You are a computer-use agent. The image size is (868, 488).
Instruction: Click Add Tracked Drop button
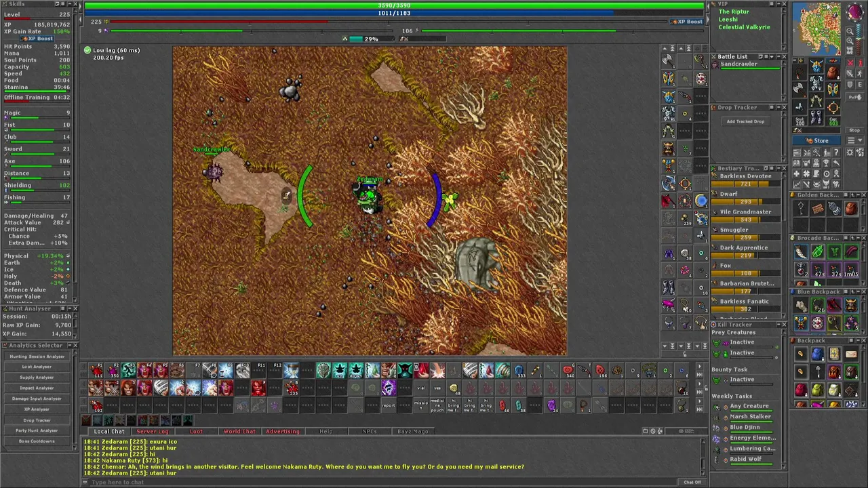pos(745,121)
